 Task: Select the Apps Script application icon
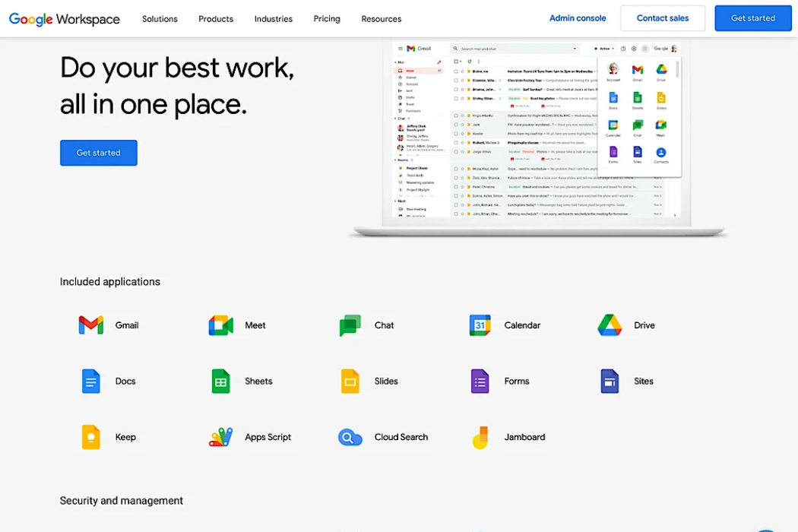click(221, 437)
